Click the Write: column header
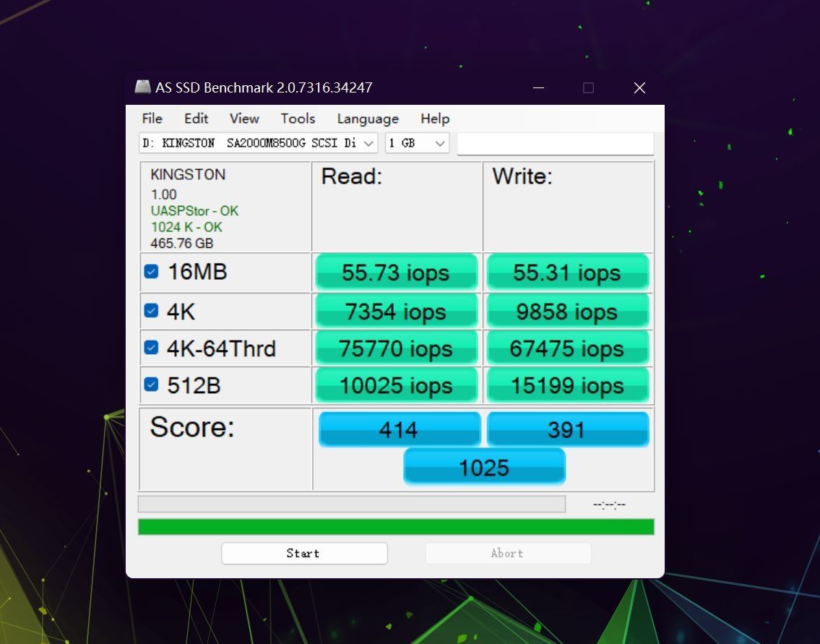820x644 pixels. [x=522, y=176]
